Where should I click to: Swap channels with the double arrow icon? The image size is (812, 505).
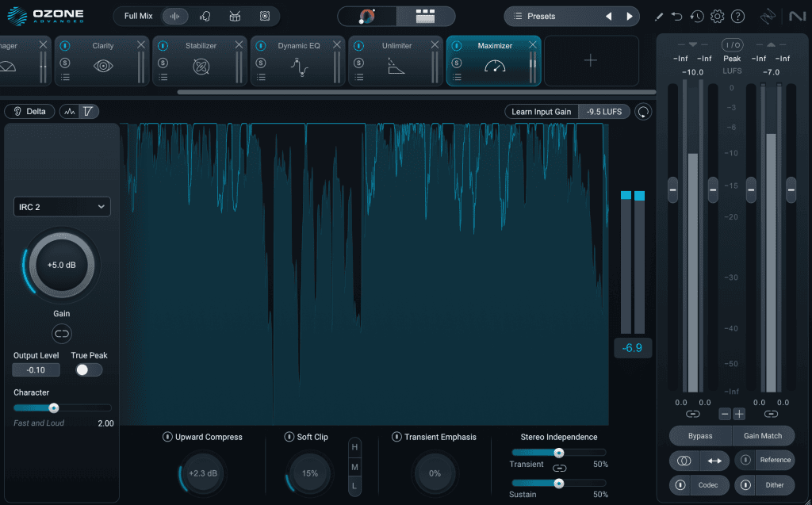[714, 461]
